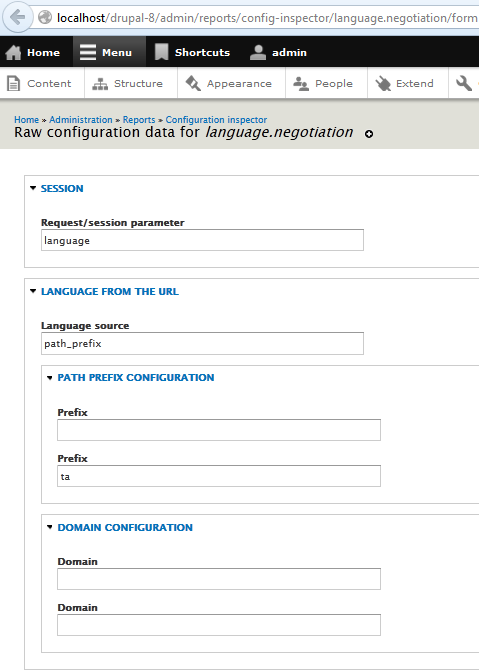479x672 pixels.
Task: Open Extend using the plug icon
Action: tap(383, 84)
